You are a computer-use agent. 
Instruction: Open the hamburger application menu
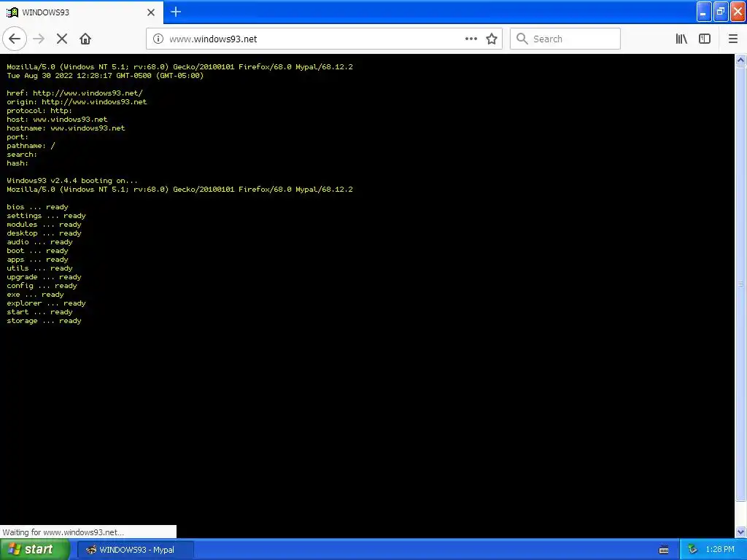(x=732, y=39)
